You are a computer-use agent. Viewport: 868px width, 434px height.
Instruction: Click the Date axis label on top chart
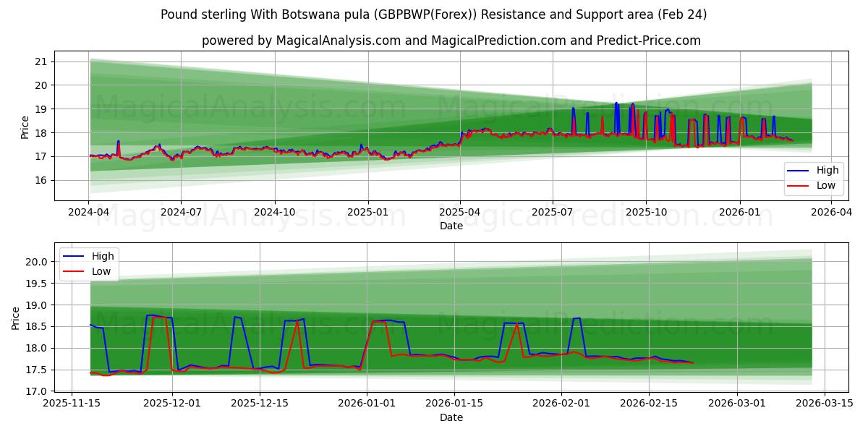tap(451, 226)
